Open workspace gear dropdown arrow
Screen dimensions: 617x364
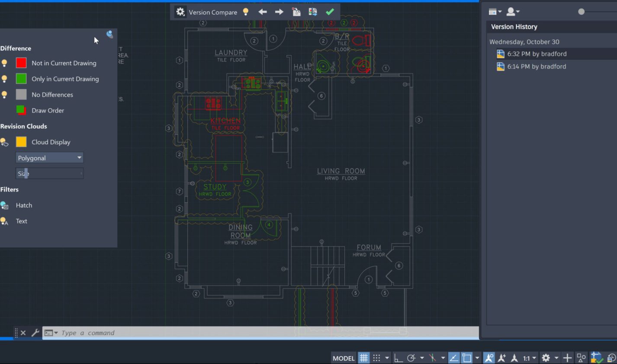click(x=556, y=358)
